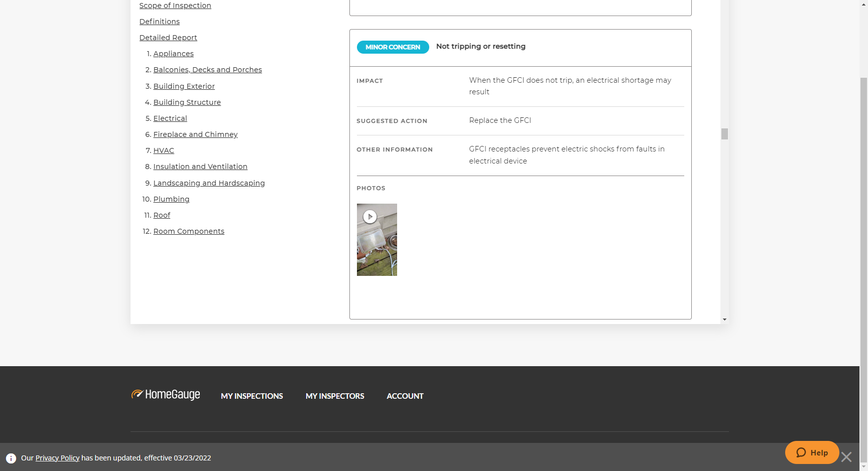
Task: Open the Plumbing section
Action: point(172,199)
